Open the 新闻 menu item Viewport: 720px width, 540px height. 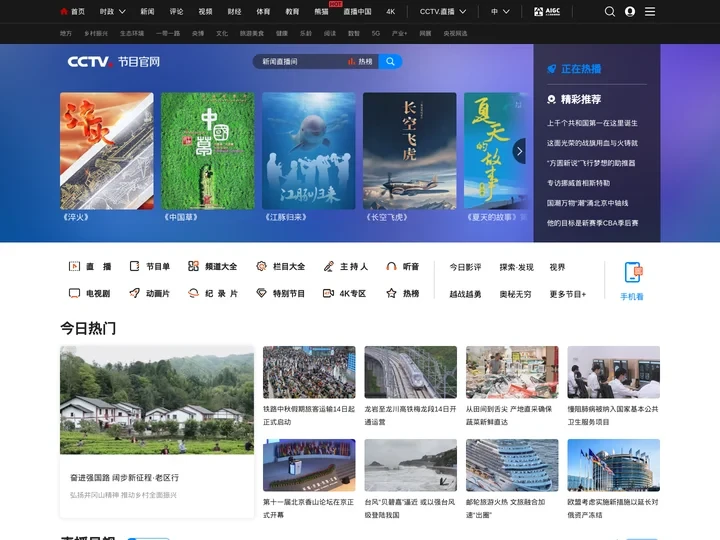[147, 11]
